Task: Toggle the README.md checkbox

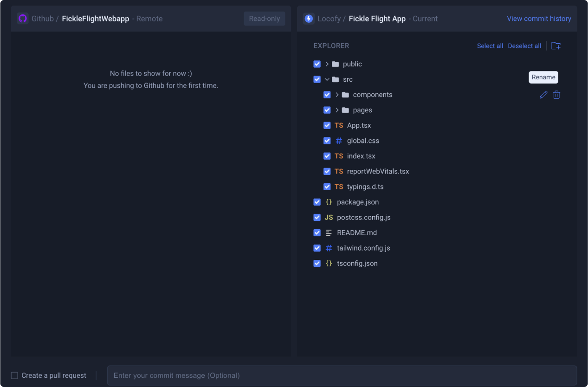Action: (x=317, y=232)
